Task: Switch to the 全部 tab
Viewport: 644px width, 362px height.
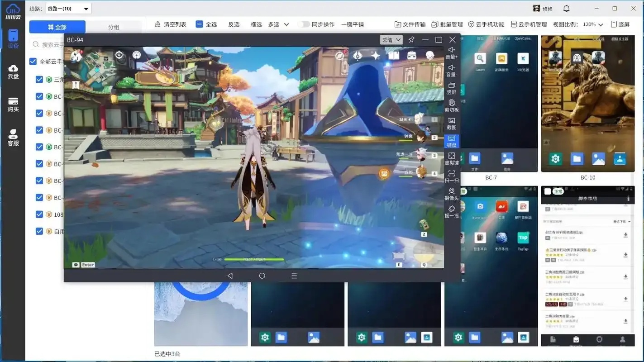Action: (x=57, y=27)
